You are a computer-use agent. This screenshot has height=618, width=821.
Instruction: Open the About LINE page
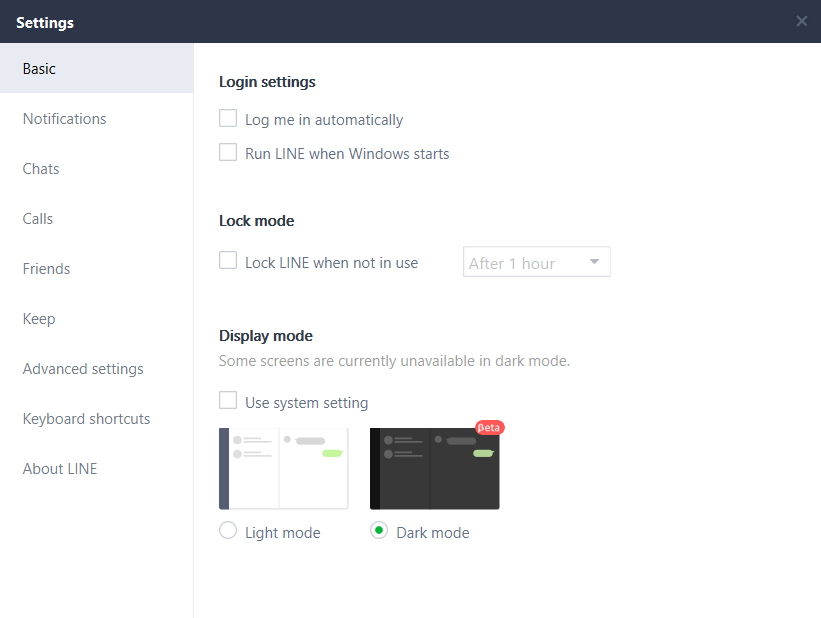tap(60, 469)
